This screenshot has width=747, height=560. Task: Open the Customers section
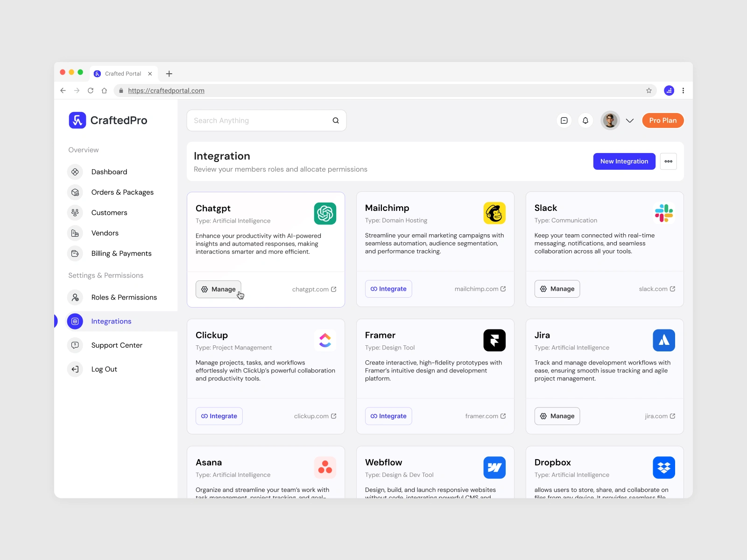click(x=109, y=213)
